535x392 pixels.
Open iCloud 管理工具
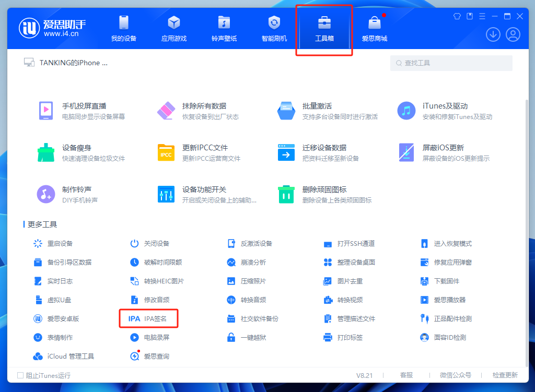(x=63, y=356)
